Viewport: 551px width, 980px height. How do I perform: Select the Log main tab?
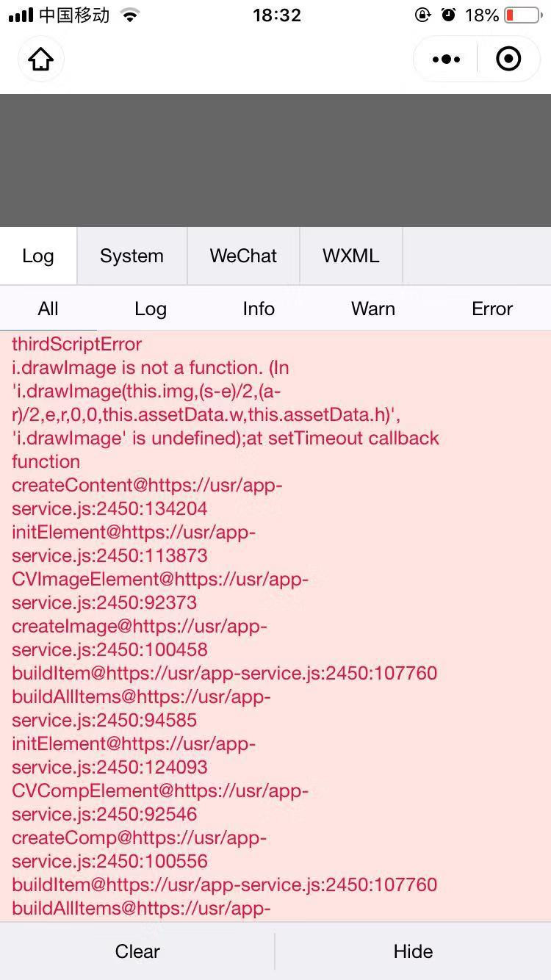click(38, 256)
